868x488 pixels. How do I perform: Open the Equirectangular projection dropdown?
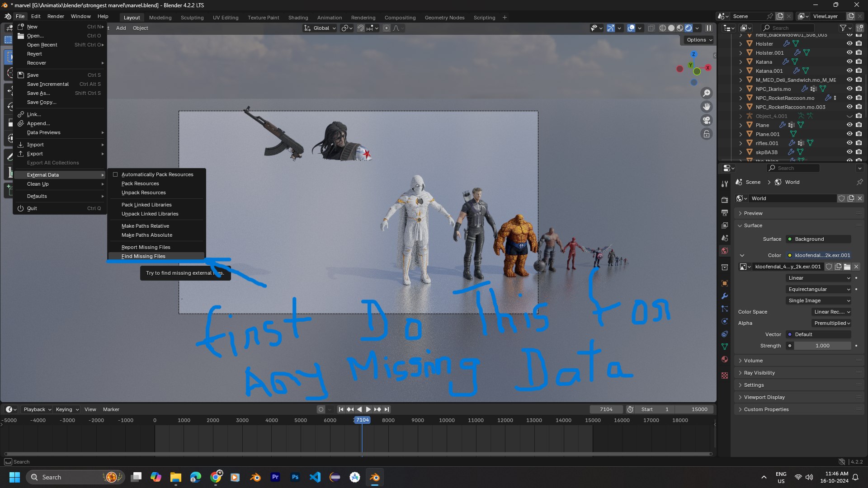coord(819,289)
